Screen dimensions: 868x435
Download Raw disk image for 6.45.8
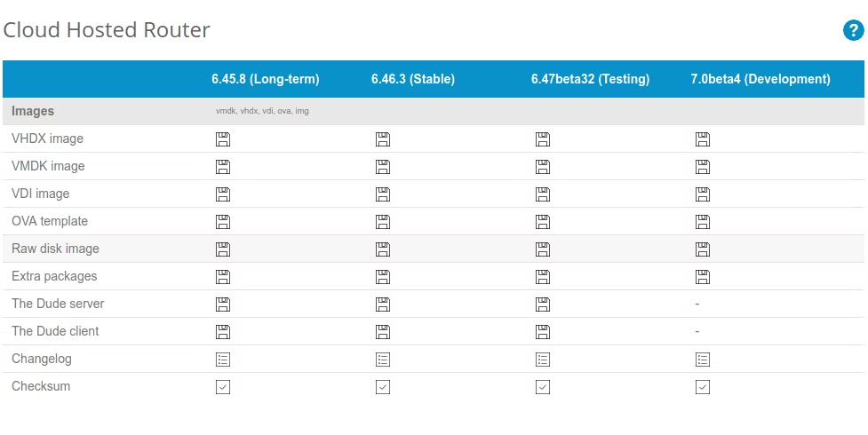click(x=223, y=249)
